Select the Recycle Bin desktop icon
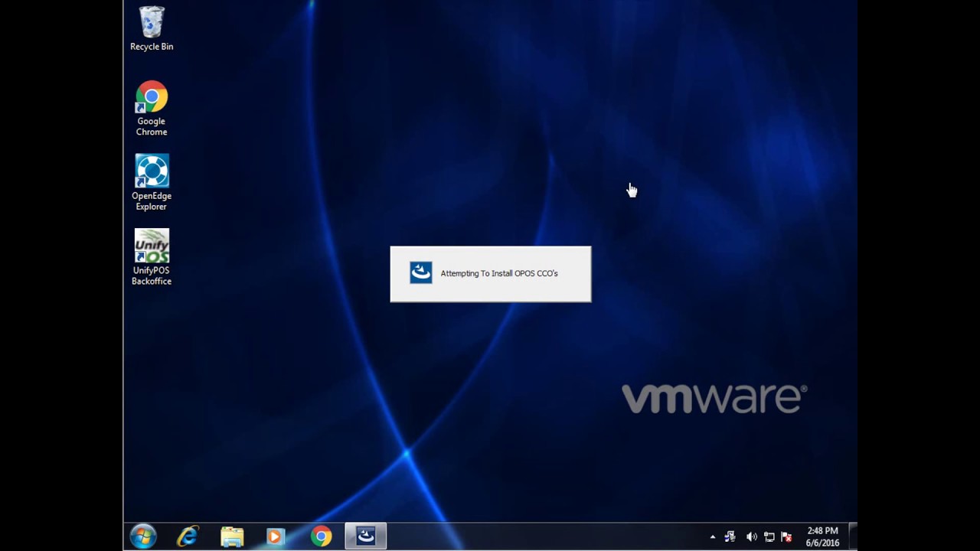Viewport: 980px width, 551px height. coord(152,29)
